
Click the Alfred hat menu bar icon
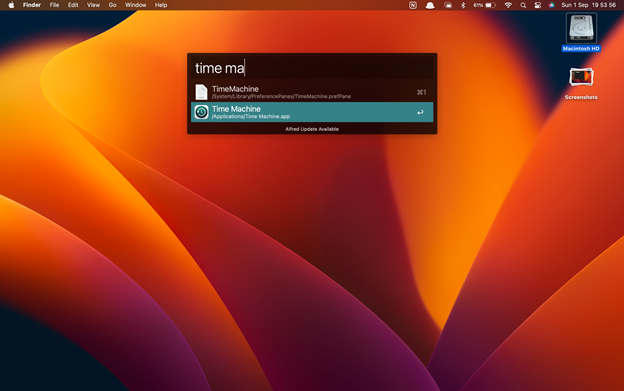pos(430,5)
